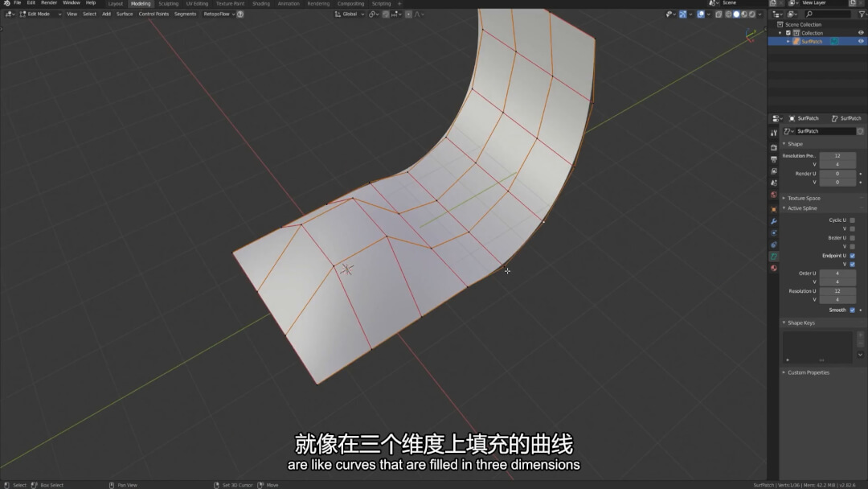Open the Control Points menu
Viewport: 868px width, 489px height.
(x=154, y=14)
